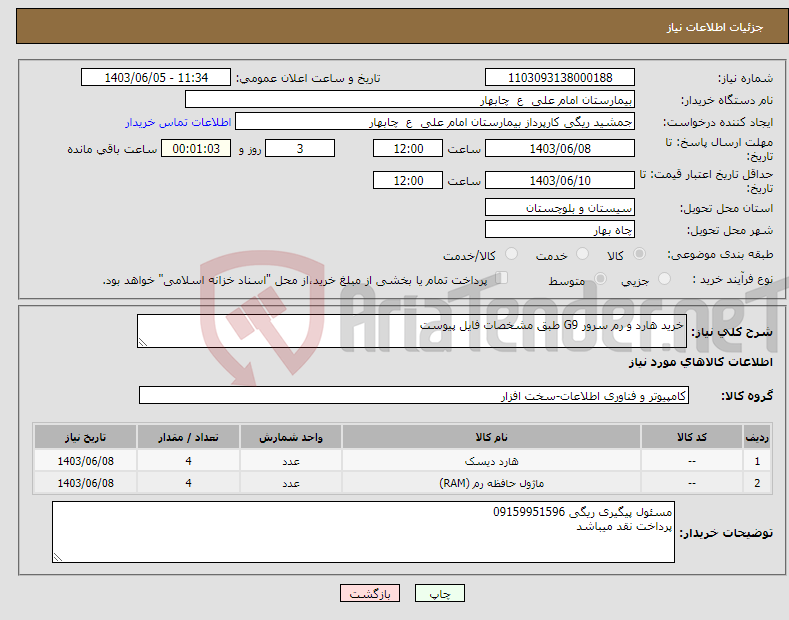Viewport: 789px width, 620px height.
Task: Click the delivery province field سیستان و بلوچستان
Action: pyautogui.click(x=560, y=207)
